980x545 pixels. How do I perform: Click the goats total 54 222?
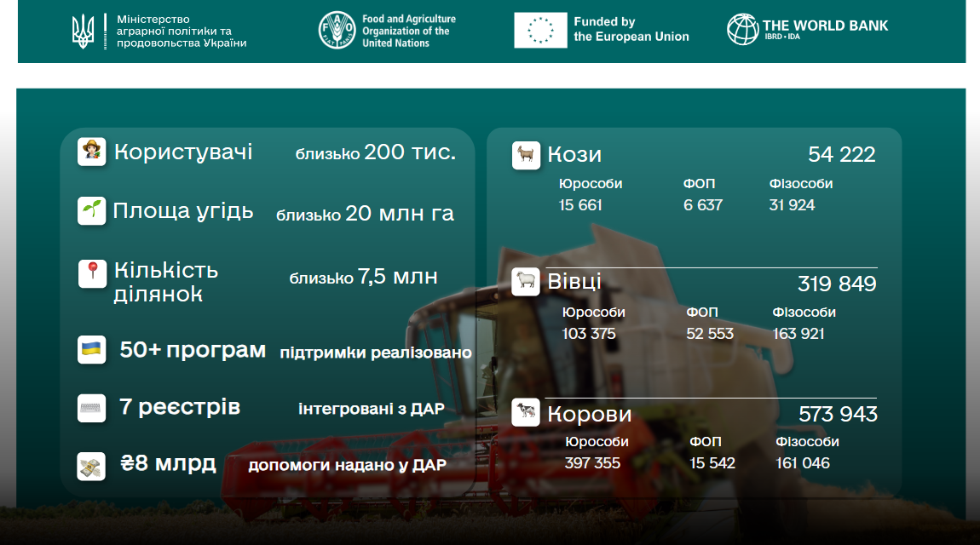click(x=841, y=154)
